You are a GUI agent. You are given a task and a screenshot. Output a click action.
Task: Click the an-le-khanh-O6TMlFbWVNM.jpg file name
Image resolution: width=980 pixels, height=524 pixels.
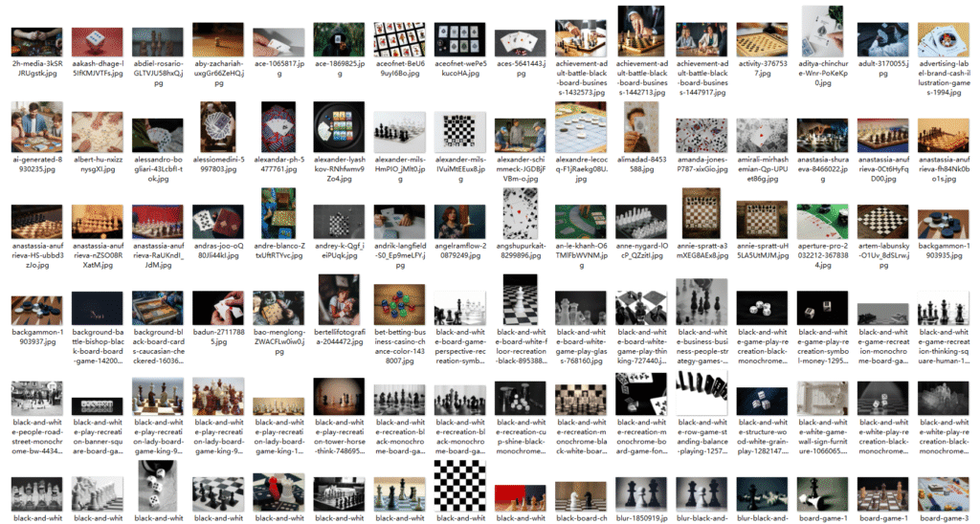tap(581, 254)
